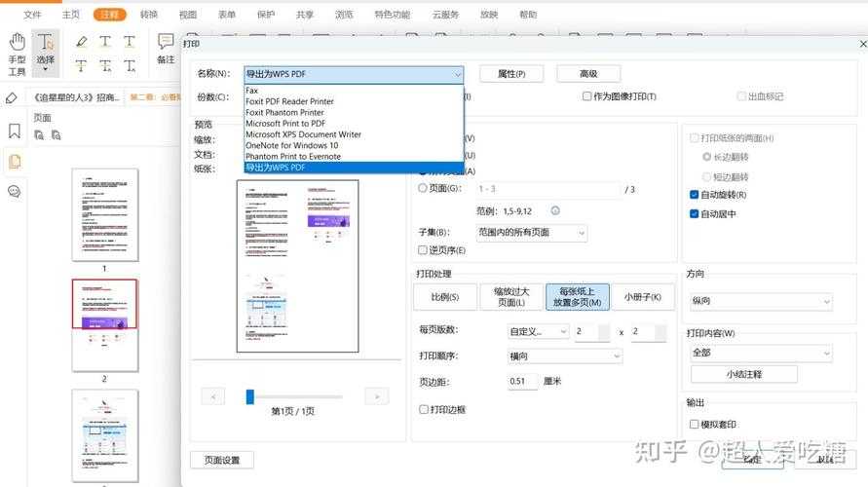The width and height of the screenshot is (868, 487).
Task: Switch to the 视图 ribbon tab
Action: (x=188, y=15)
